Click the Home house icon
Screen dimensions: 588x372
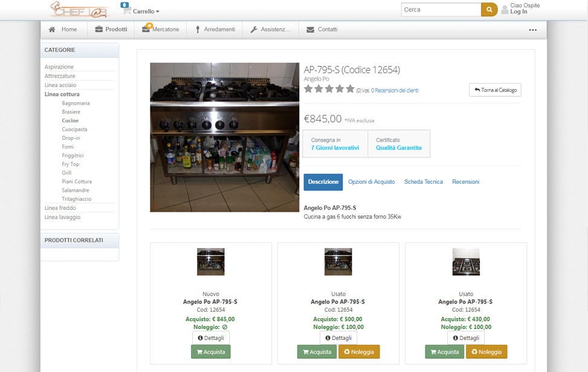52,29
